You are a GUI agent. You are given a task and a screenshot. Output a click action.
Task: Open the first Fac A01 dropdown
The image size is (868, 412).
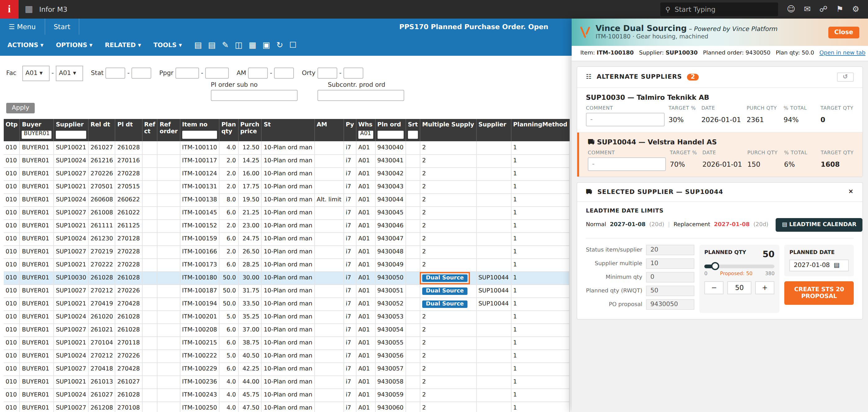pyautogui.click(x=36, y=73)
